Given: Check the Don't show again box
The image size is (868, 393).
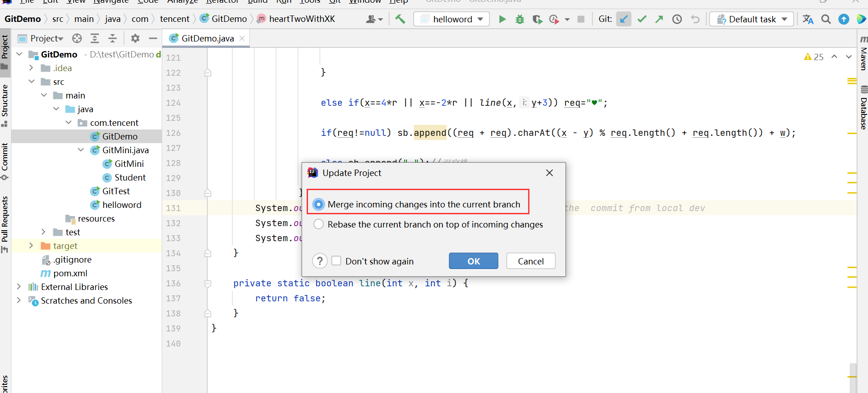Looking at the screenshot, I should click(x=336, y=261).
